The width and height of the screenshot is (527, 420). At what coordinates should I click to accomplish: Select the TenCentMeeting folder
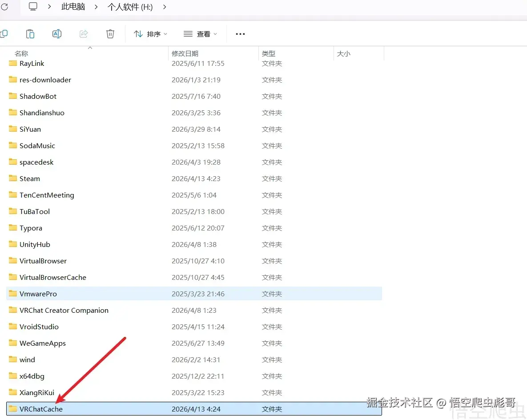coord(194,195)
